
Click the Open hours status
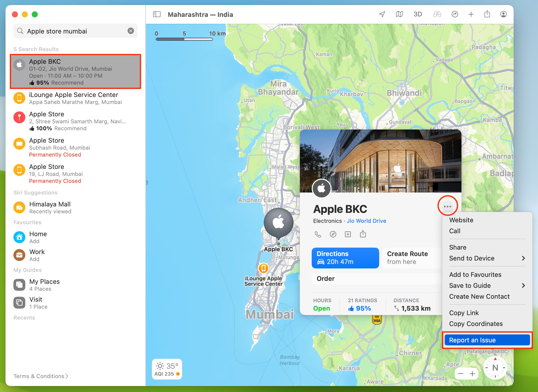[321, 308]
